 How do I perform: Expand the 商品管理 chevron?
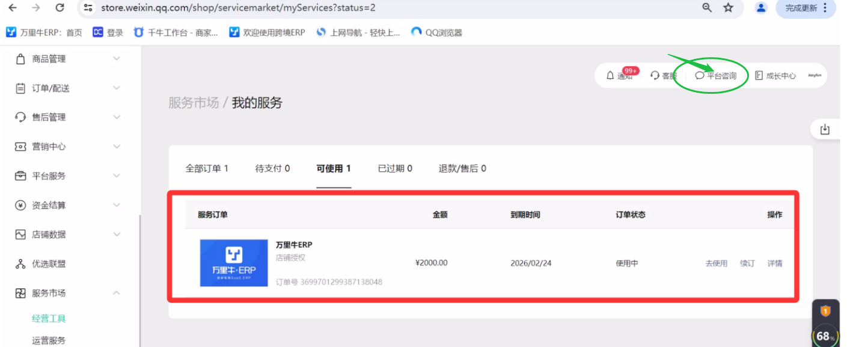pos(117,59)
